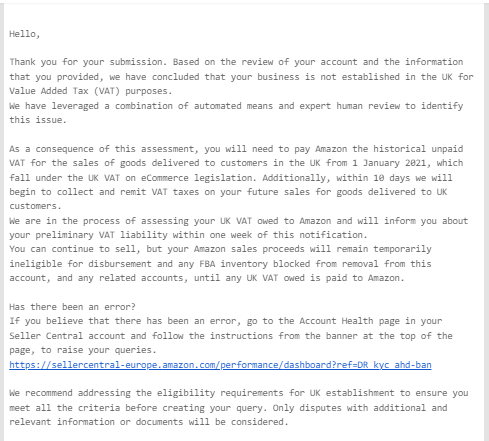Click 'your preliminary VAT liability' line

(188, 235)
